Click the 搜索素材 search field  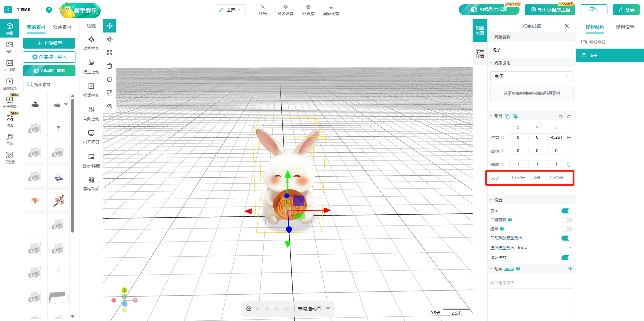49,84
